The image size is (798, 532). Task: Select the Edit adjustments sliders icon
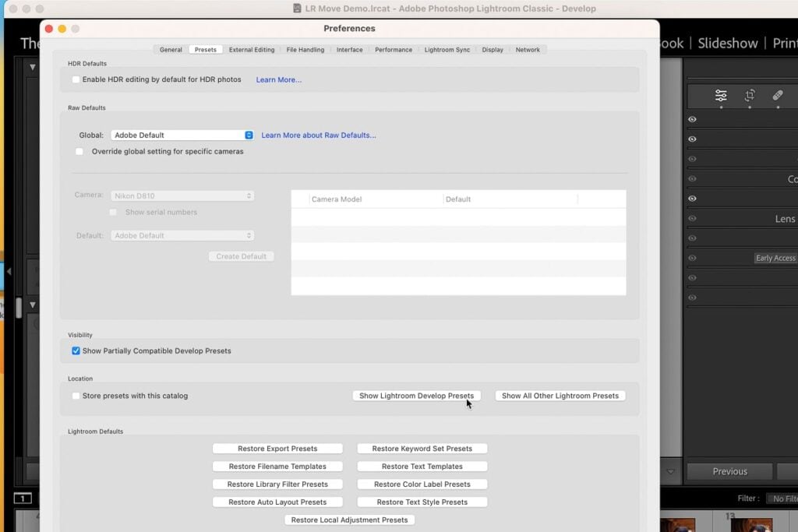[721, 95]
